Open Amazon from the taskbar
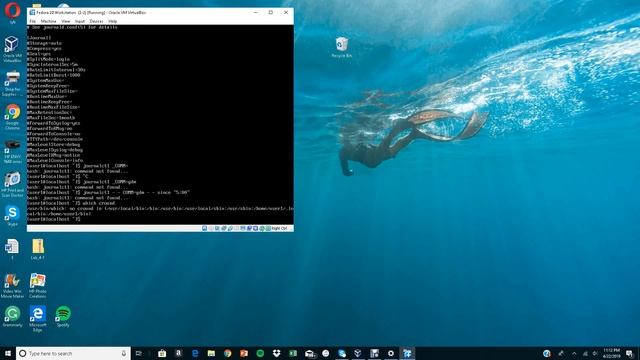This screenshot has height=360, width=640. [178, 353]
